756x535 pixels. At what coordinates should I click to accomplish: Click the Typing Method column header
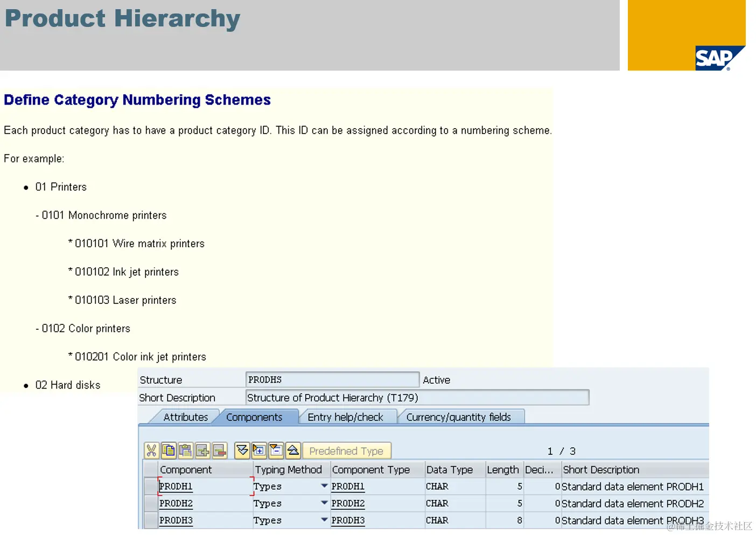pyautogui.click(x=291, y=469)
